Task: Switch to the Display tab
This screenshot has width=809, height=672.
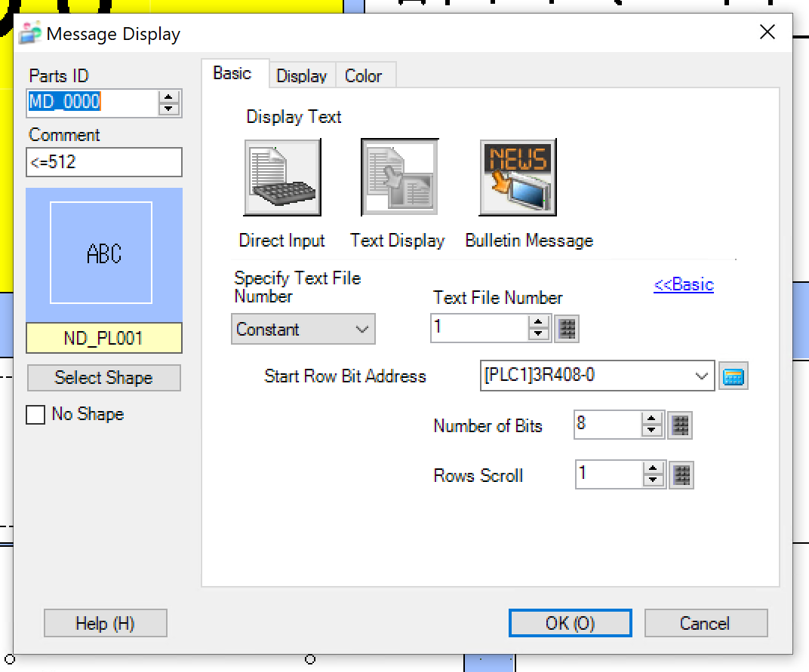Action: [301, 75]
